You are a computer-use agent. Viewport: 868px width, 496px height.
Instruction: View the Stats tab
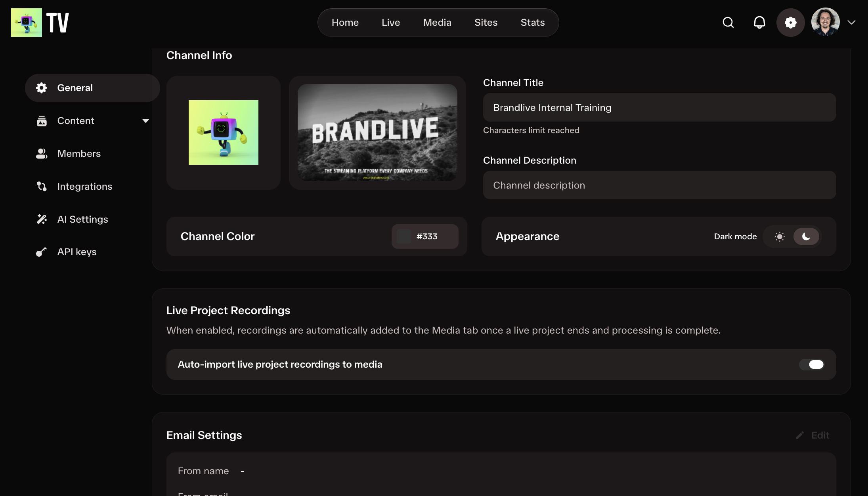(x=533, y=23)
